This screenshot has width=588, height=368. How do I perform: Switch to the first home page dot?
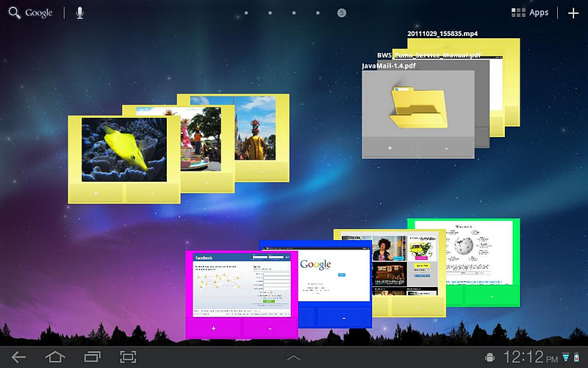pos(246,13)
